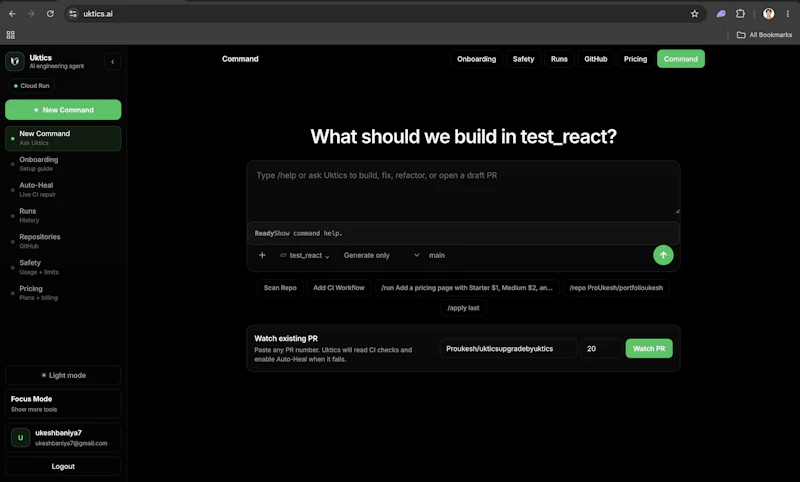Viewport: 800px width, 482px height.
Task: Submit command with green arrow-up button
Action: 663,255
